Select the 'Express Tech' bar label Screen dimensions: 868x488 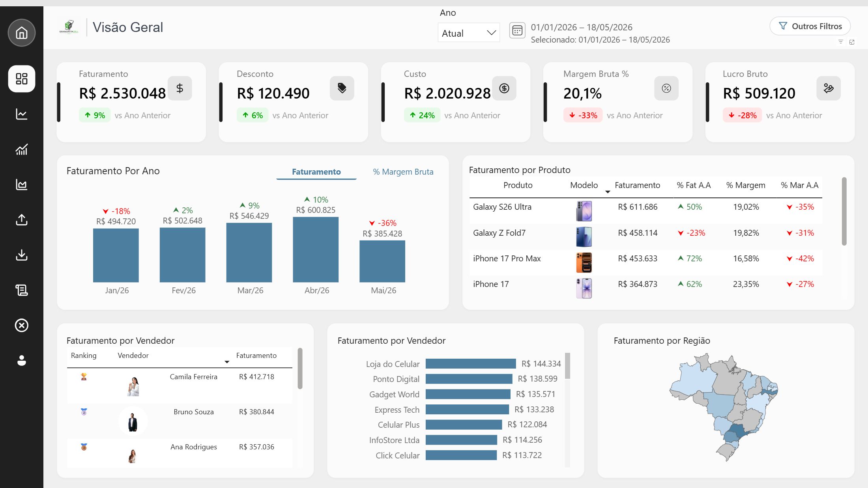397,410
